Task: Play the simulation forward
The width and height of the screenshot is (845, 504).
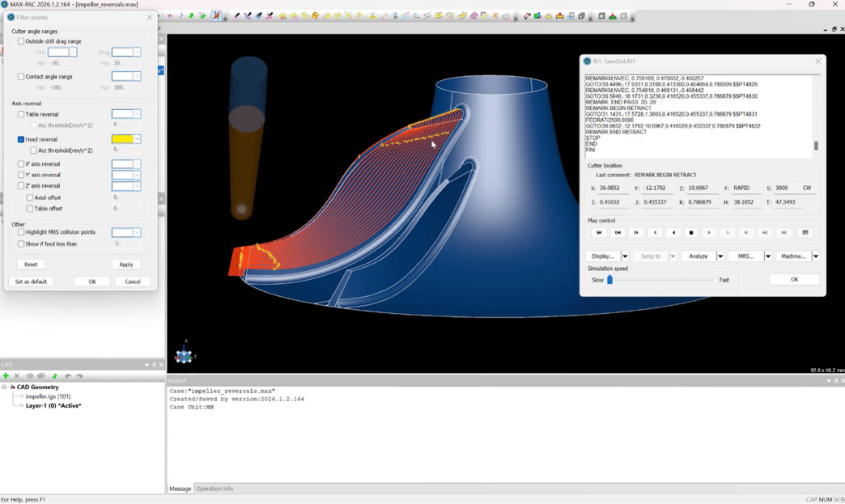Action: (709, 233)
